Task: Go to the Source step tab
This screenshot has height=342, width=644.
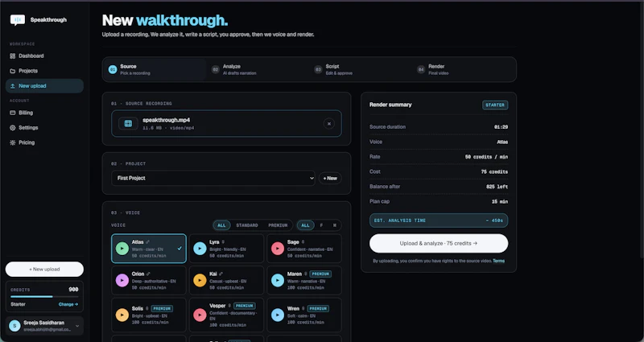Action: click(x=155, y=69)
